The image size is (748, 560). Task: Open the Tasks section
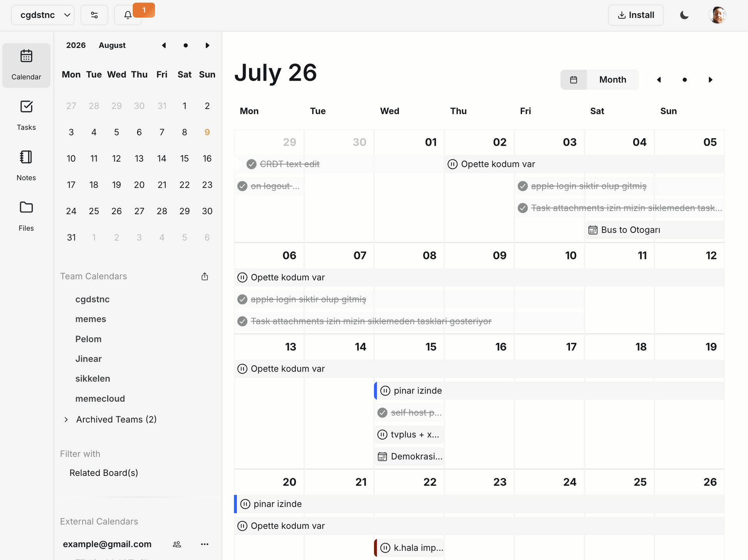click(x=26, y=116)
